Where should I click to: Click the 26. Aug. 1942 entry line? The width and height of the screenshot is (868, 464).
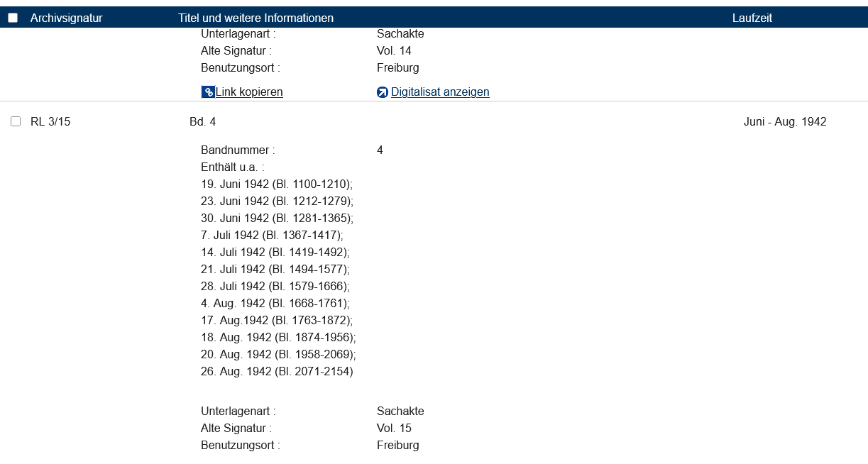276,372
